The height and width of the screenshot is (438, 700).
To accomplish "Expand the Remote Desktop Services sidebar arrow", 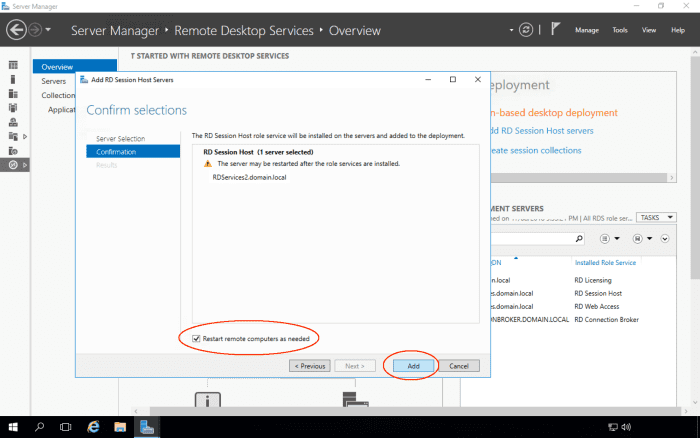I will click(x=25, y=165).
